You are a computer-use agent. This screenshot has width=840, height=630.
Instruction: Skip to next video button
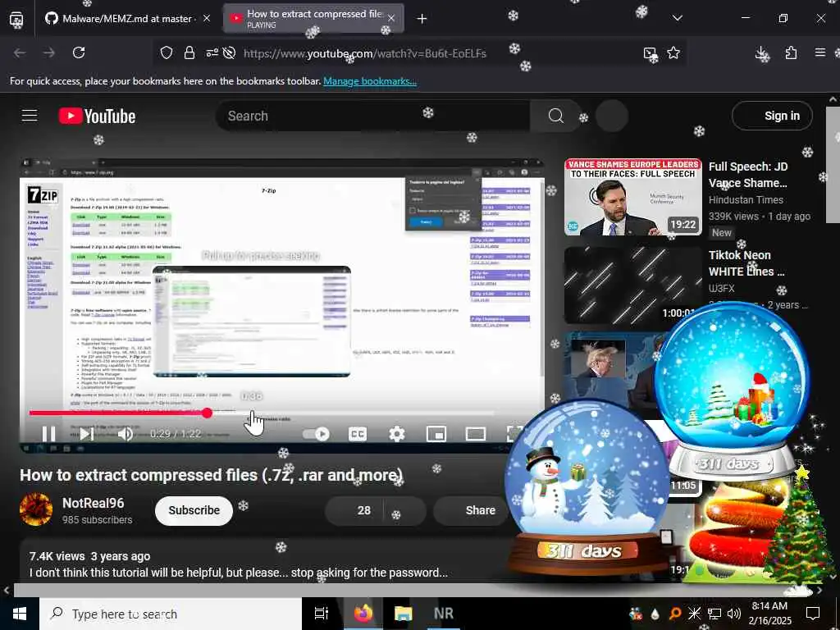87,433
